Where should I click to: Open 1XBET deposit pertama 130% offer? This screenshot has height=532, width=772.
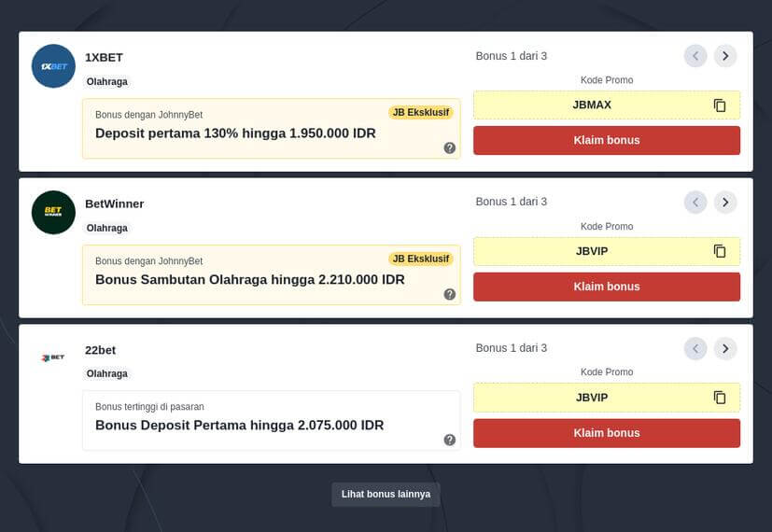(x=235, y=133)
